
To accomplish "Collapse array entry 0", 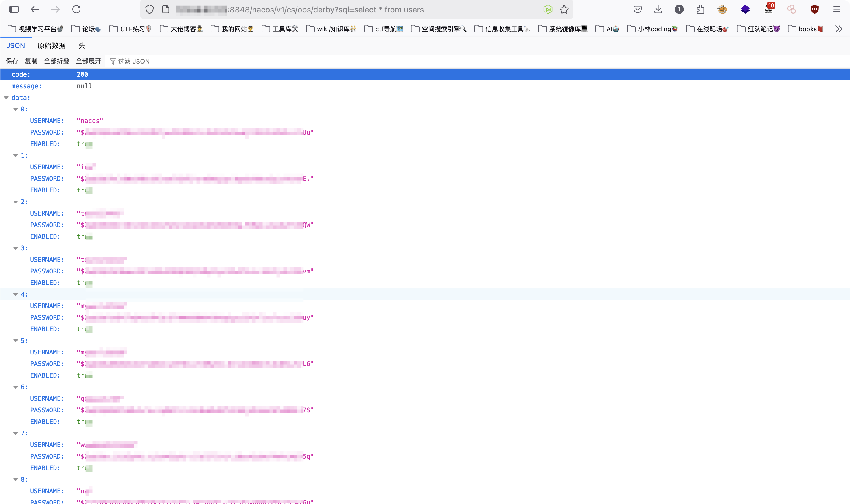I will pos(16,109).
